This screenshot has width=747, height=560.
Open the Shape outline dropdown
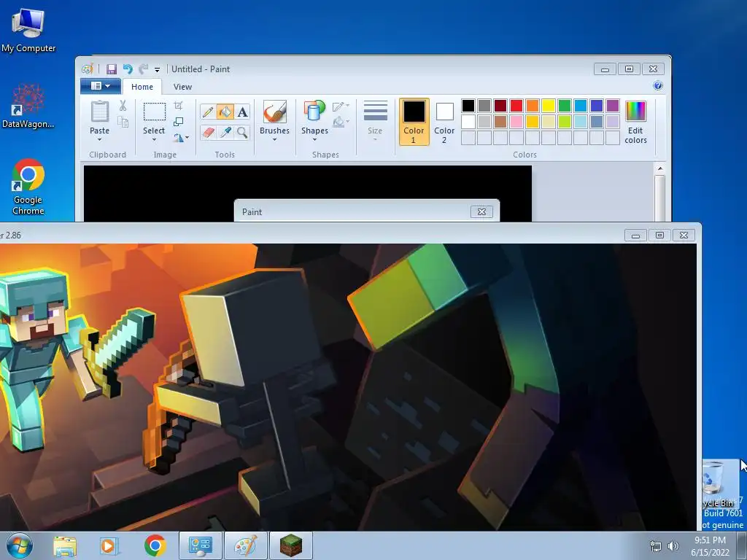tap(341, 106)
